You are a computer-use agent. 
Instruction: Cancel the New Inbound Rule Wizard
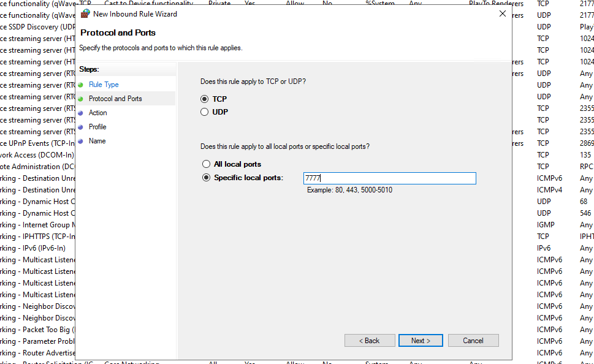(x=473, y=341)
